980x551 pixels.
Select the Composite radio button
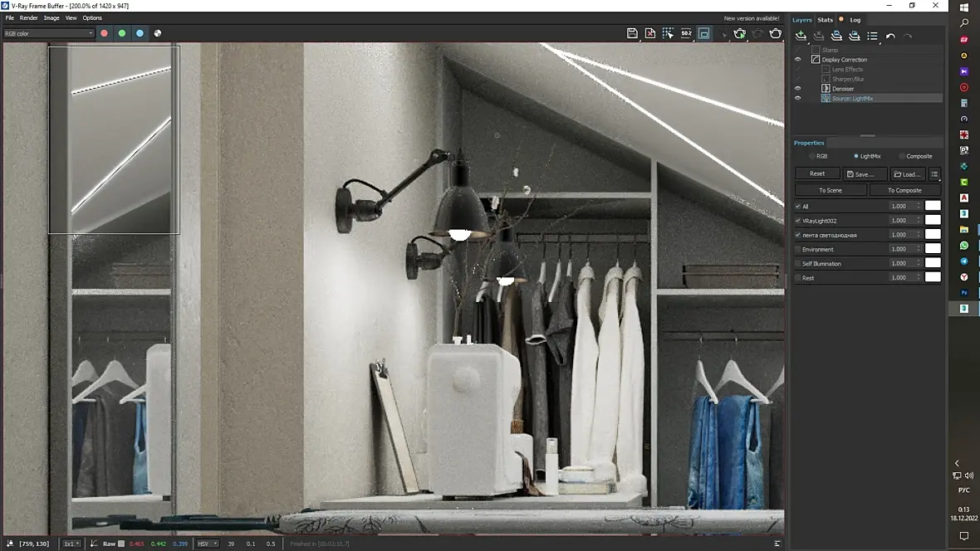point(902,156)
